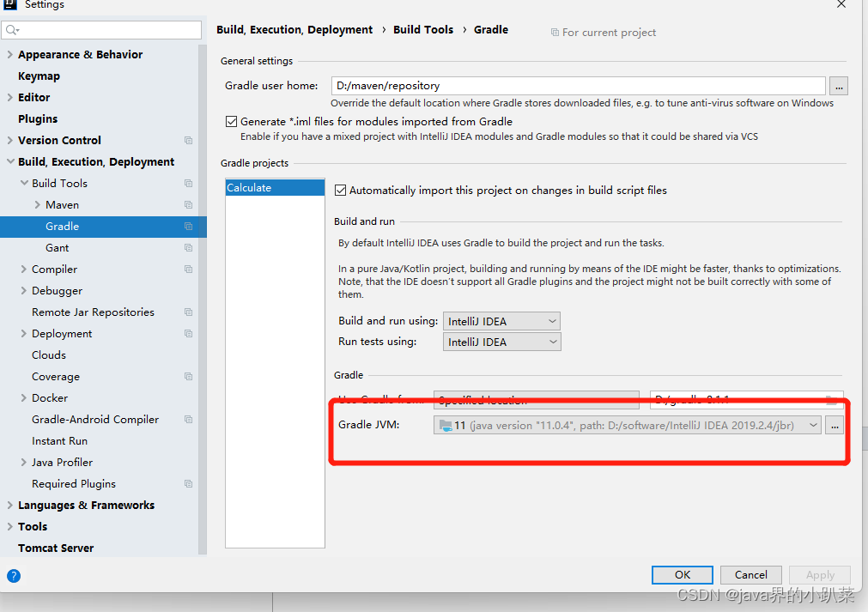The image size is (868, 612).
Task: Click the project-level icon beside Deployment
Action: [x=188, y=334]
